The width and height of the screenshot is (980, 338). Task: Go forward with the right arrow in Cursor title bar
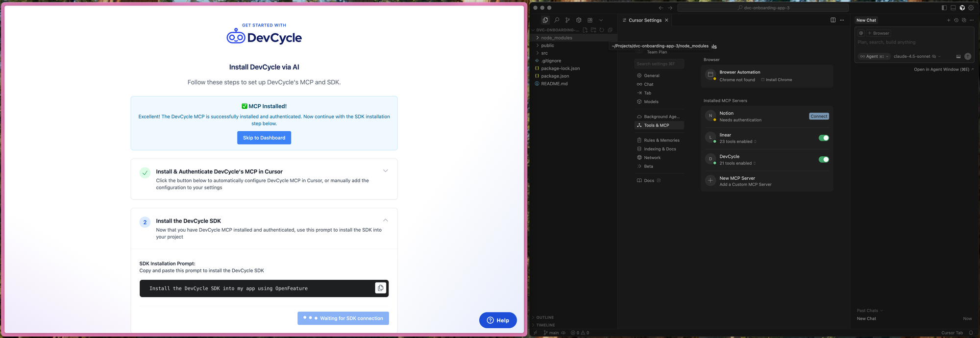click(x=670, y=8)
